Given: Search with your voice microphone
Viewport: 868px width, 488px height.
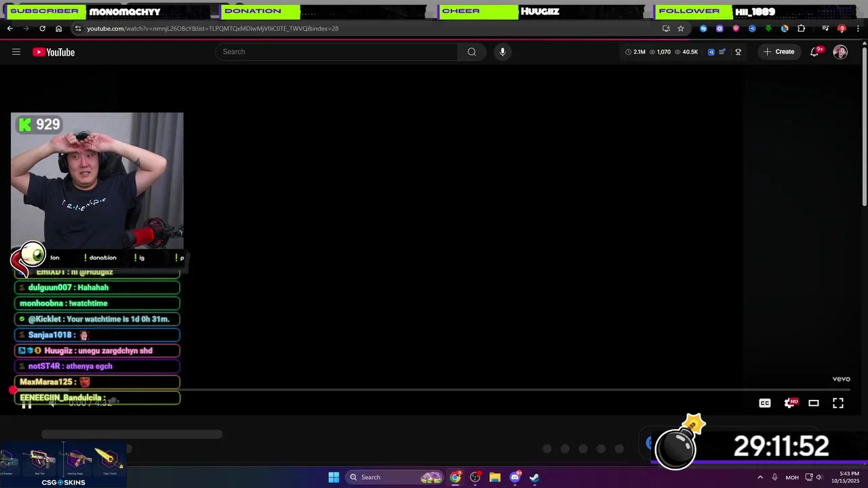Looking at the screenshot, I should 502,52.
